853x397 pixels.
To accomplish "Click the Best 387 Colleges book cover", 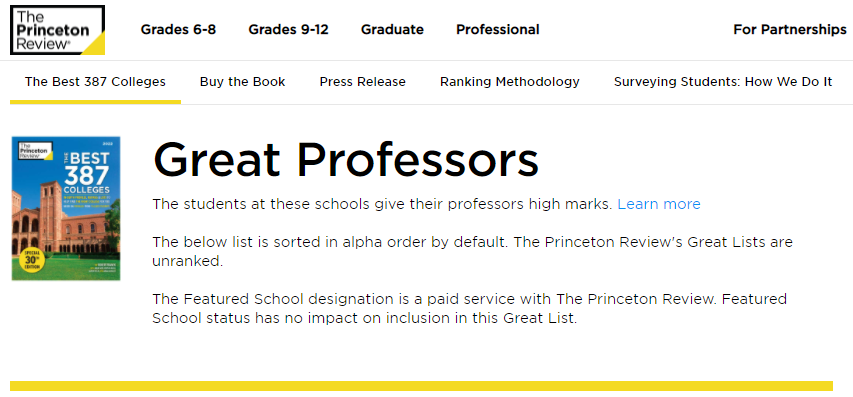I will [x=66, y=208].
